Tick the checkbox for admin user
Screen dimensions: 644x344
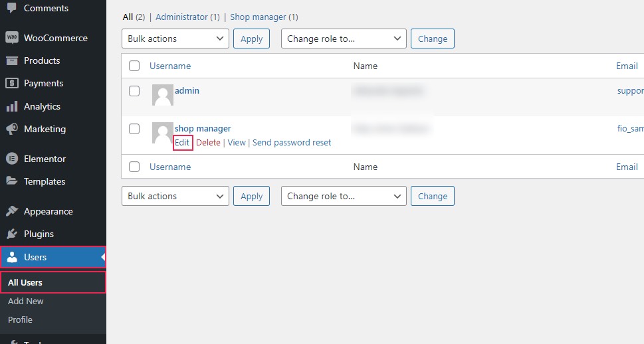(x=134, y=91)
